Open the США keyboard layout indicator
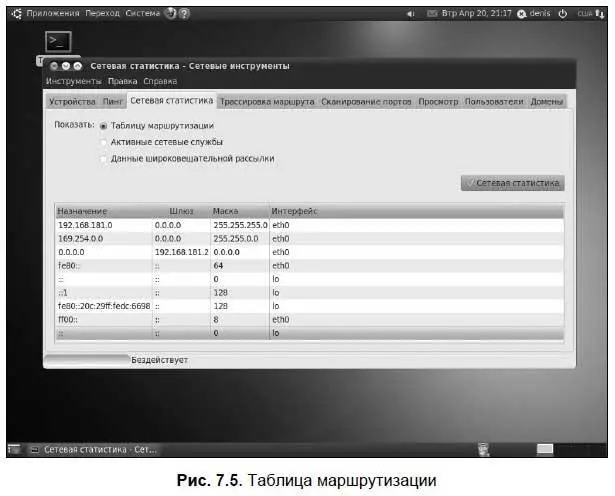 coord(584,14)
